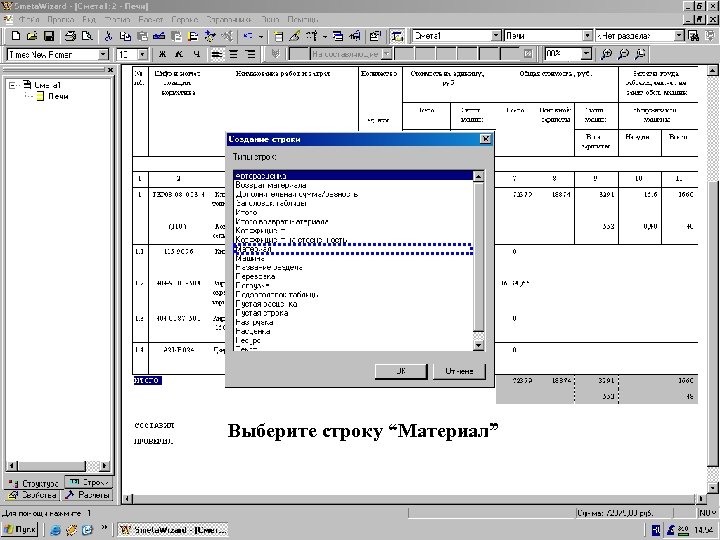Open the Помощь menu
Image resolution: width=720 pixels, height=540 pixels.
pyautogui.click(x=303, y=20)
